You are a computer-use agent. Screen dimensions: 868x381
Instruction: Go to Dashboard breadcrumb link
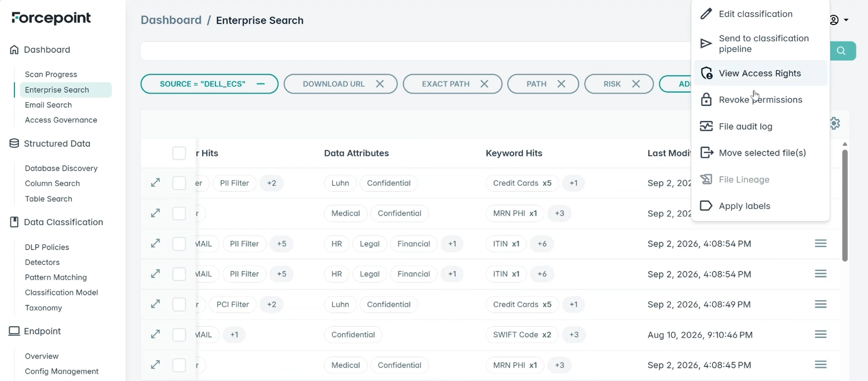coord(171,20)
